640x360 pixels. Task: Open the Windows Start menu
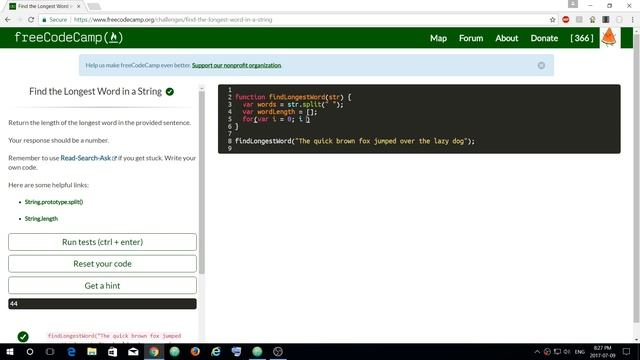10,351
